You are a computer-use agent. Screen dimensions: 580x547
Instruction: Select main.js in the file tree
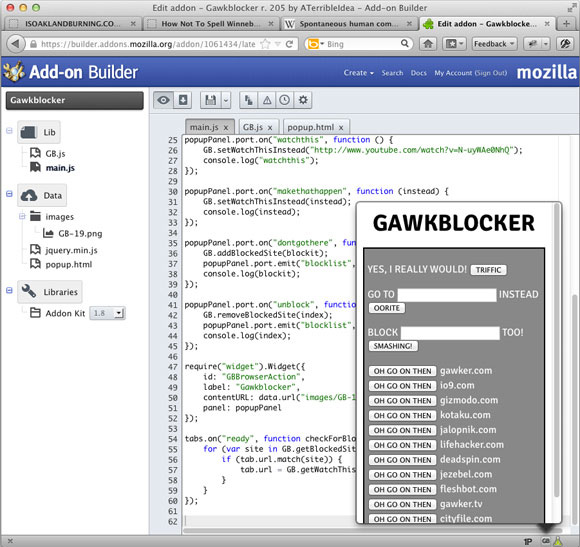click(x=60, y=168)
